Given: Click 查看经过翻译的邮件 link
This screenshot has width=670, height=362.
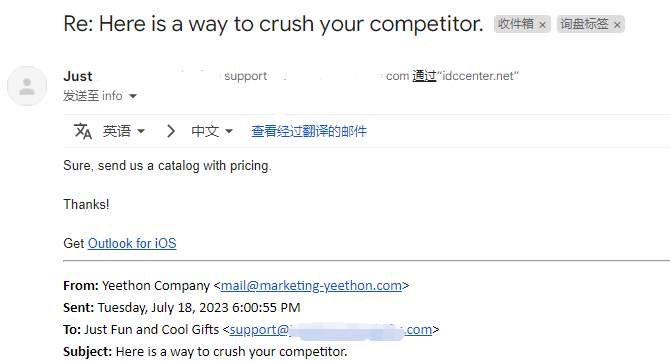Looking at the screenshot, I should (309, 131).
